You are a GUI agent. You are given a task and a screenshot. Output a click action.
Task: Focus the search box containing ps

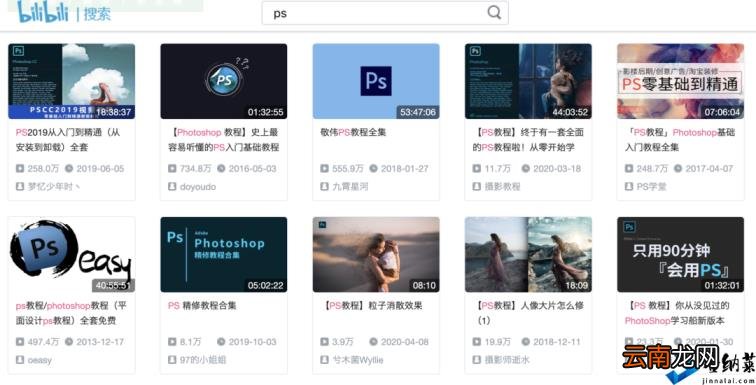coord(385,13)
